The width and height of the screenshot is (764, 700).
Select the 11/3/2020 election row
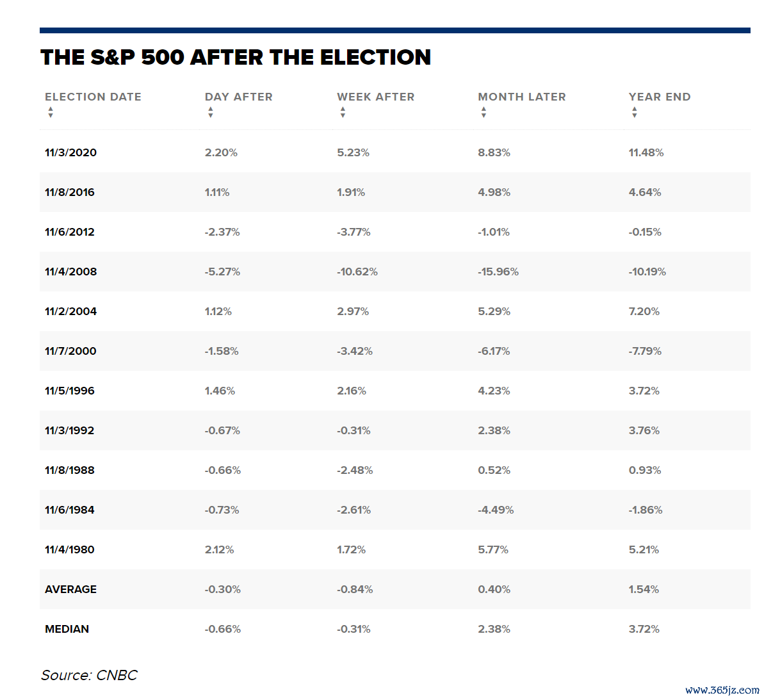click(x=394, y=152)
